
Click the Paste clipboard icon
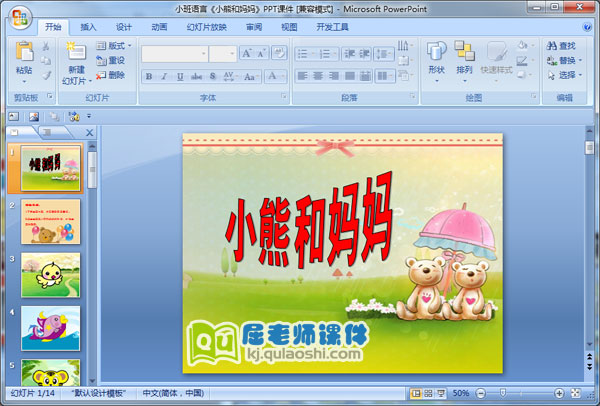point(24,51)
